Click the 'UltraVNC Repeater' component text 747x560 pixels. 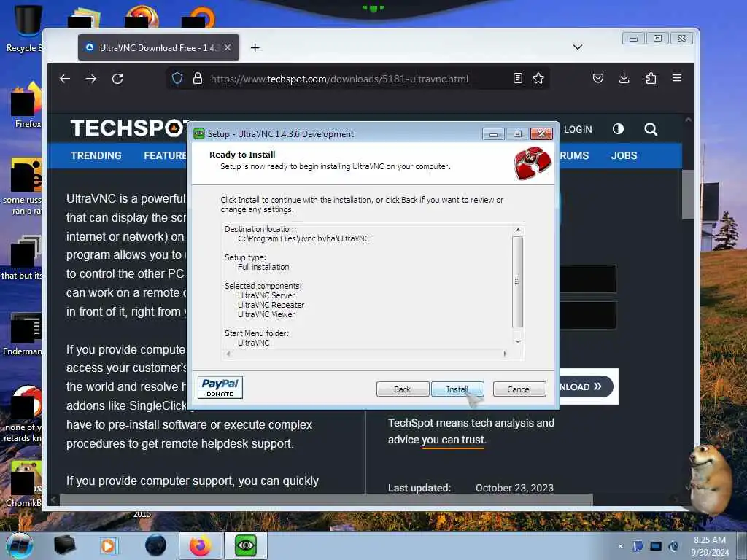click(x=271, y=306)
